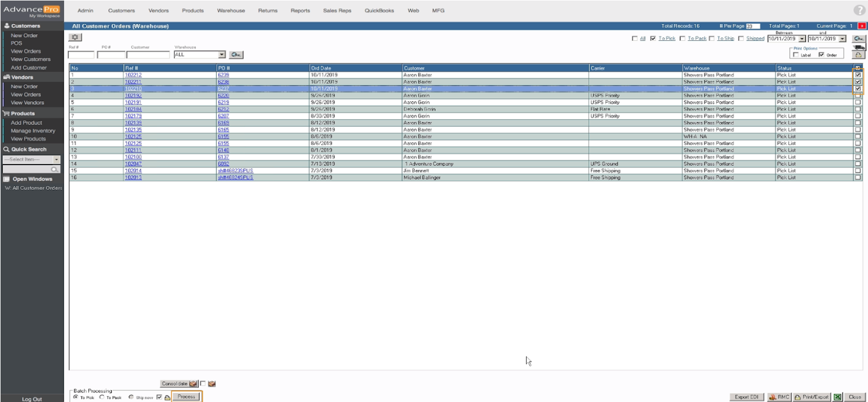
Task: Open the Quick Search Select Item dropdown
Action: (x=57, y=160)
